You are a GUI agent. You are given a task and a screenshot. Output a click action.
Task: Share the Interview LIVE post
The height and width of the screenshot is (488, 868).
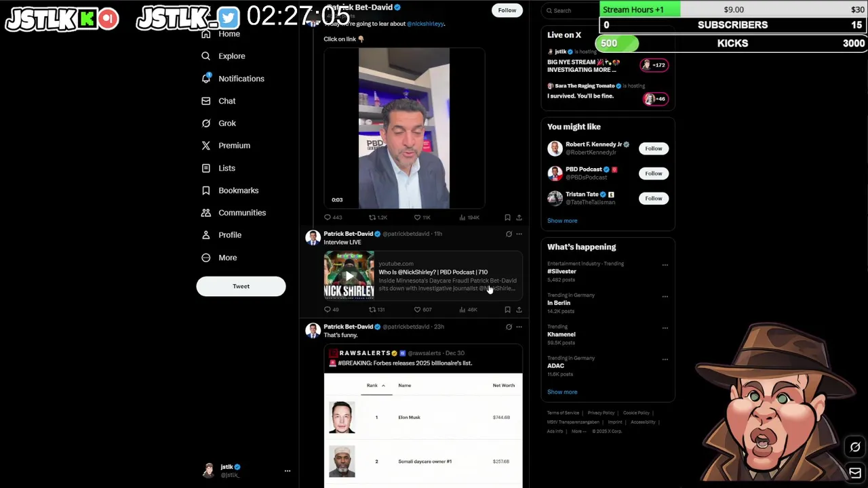[519, 310]
